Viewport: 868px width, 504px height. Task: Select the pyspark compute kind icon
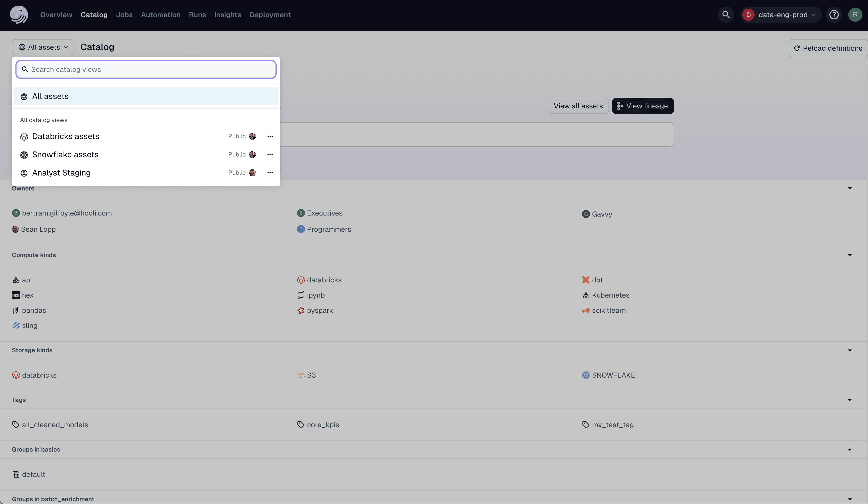[301, 310]
